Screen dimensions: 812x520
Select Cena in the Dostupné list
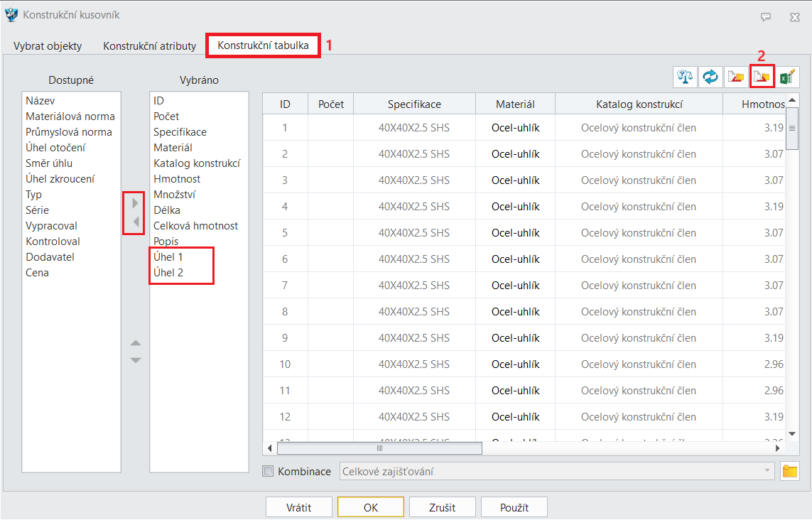pyautogui.click(x=37, y=273)
